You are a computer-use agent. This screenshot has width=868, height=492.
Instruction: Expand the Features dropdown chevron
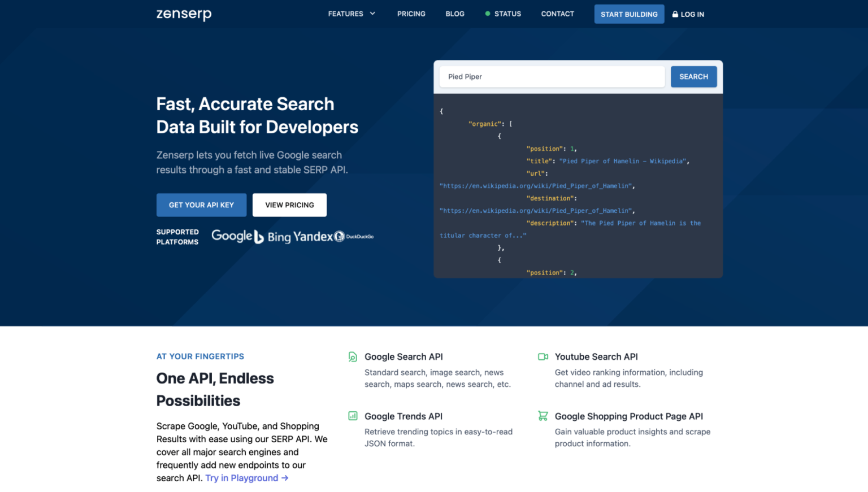(372, 14)
